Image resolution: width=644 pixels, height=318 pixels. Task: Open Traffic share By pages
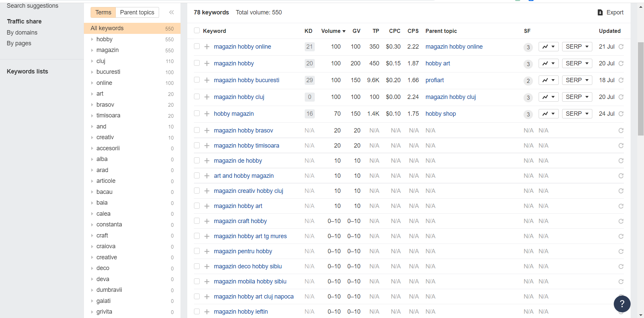(x=19, y=43)
